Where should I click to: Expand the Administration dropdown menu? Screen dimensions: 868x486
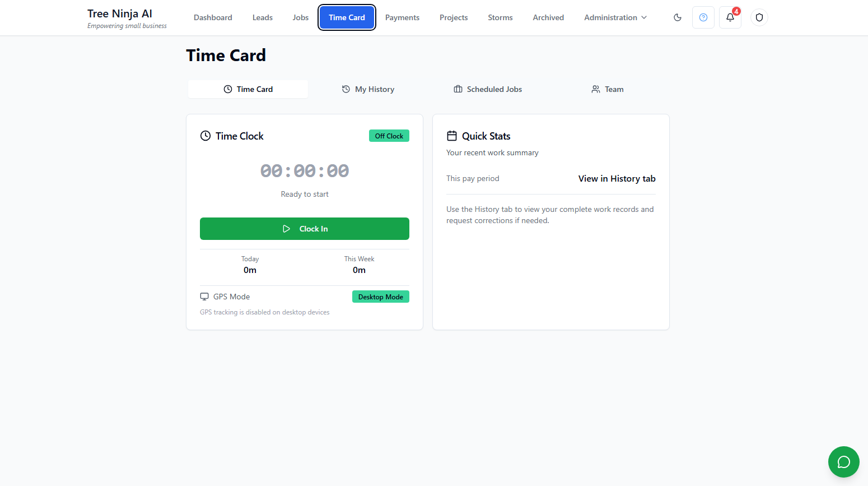click(615, 17)
